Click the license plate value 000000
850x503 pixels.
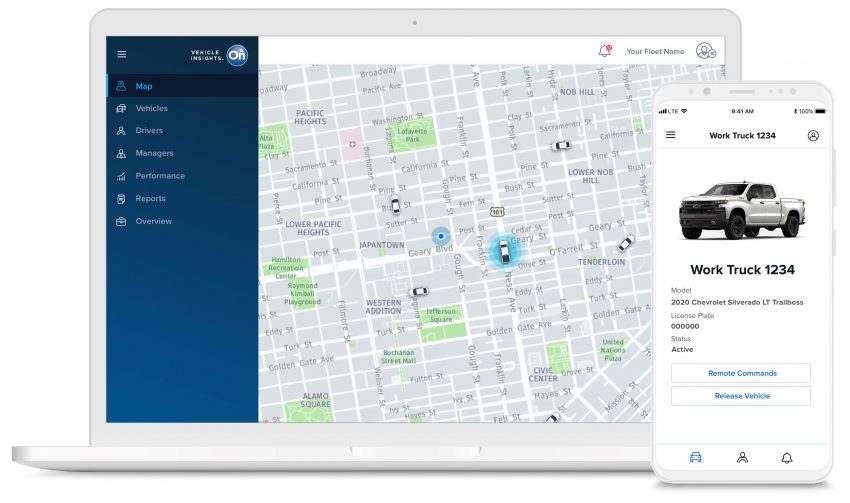click(x=685, y=326)
